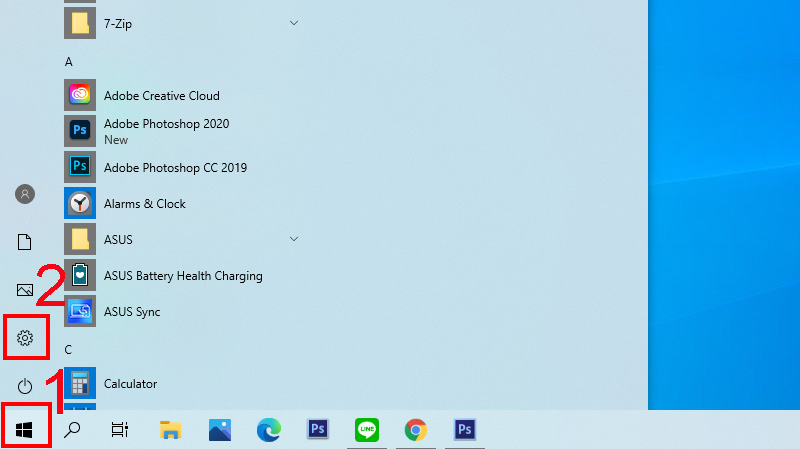800x449 pixels.
Task: Select the "Adobe Creative Cloud" label
Action: [x=162, y=95]
